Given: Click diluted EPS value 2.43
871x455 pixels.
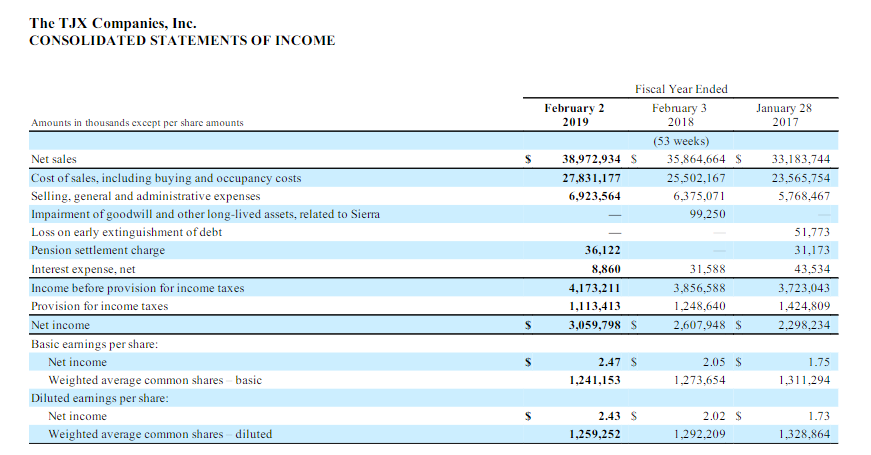Looking at the screenshot, I should (x=609, y=416).
